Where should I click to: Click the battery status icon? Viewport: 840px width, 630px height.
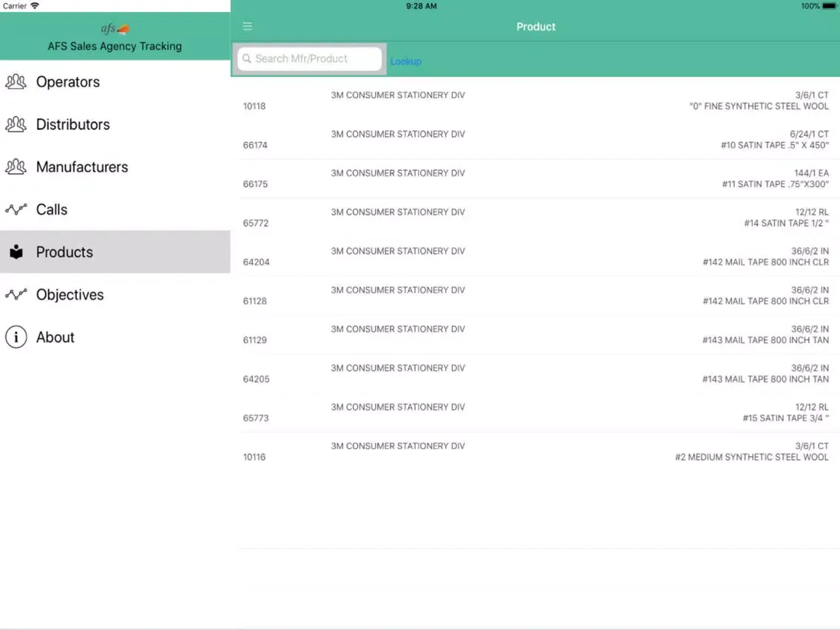[830, 6]
